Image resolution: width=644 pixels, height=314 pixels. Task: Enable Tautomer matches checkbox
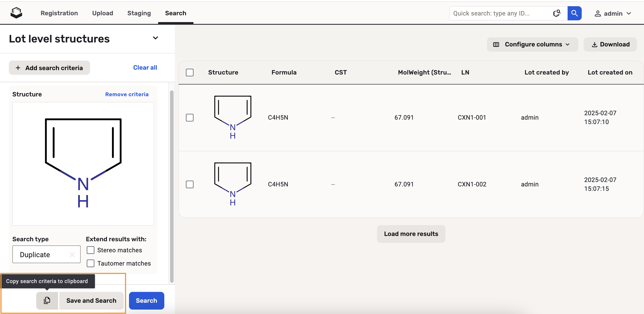click(90, 263)
